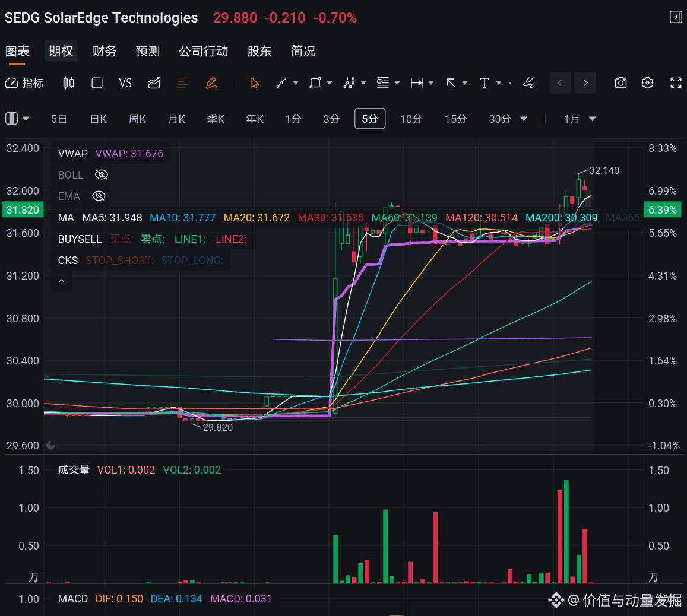Open chart settings gear icon
Image resolution: width=687 pixels, height=616 pixels.
647,82
